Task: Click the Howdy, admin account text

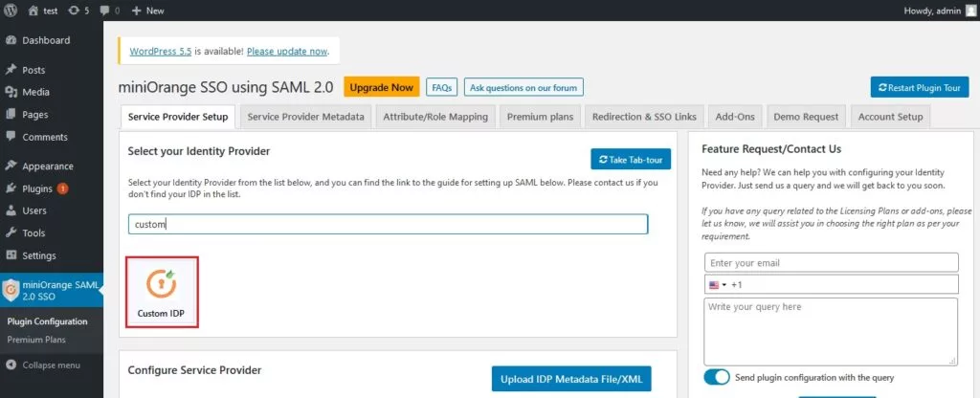Action: 932,11
